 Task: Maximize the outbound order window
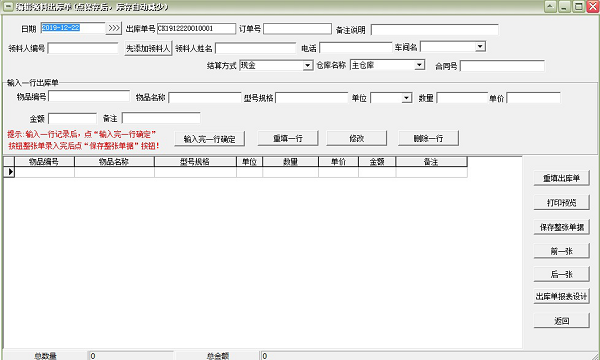(x=579, y=7)
